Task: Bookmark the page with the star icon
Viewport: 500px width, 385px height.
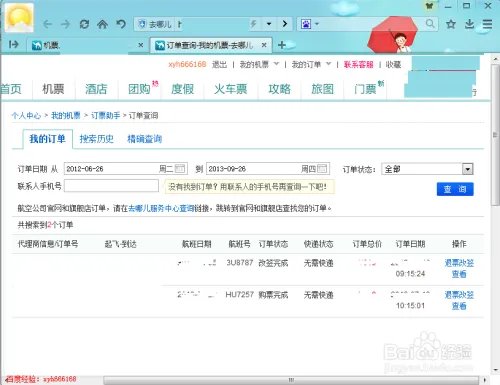Action: tap(451, 24)
